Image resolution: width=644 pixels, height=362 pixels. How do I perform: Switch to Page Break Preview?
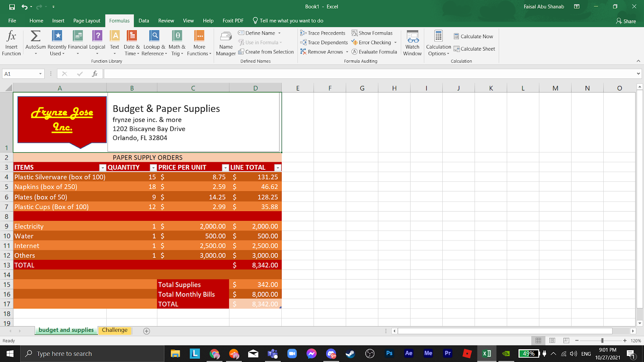pos(566,340)
